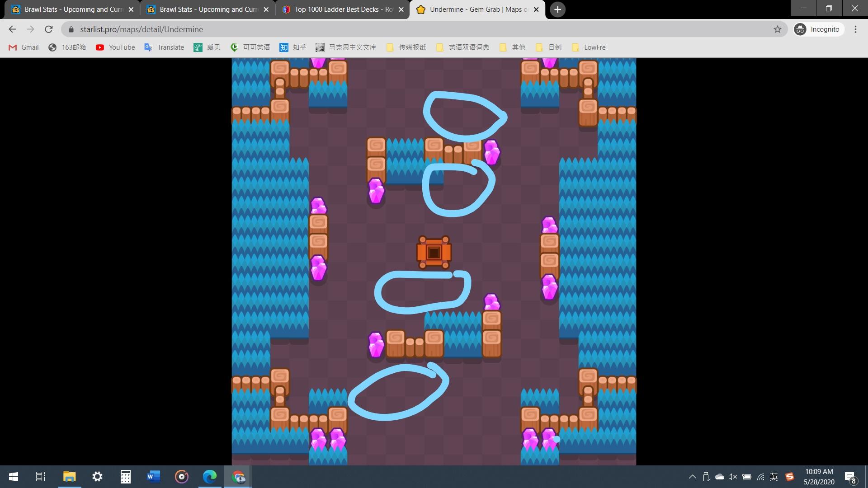Switch to the Top 1000 Ladder Best Decks tab
The image size is (868, 488).
click(x=343, y=9)
